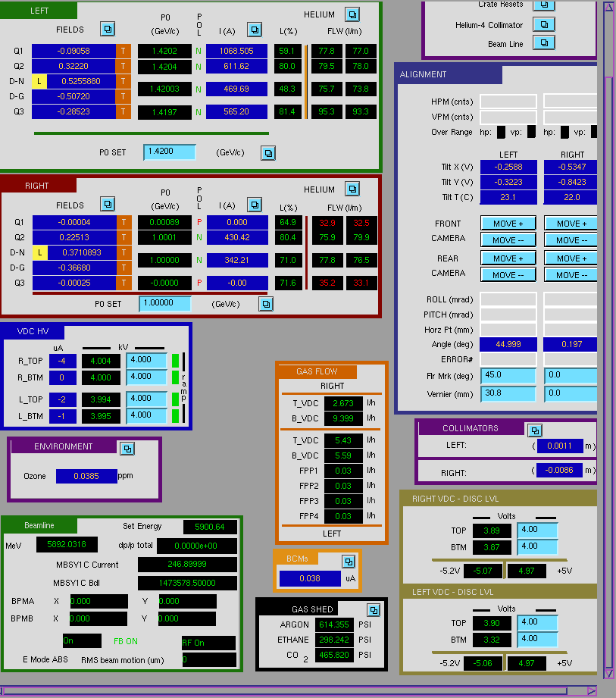Viewport: 616px width, 698px height.
Task: Click the FB ON status text
Action: tap(126, 641)
